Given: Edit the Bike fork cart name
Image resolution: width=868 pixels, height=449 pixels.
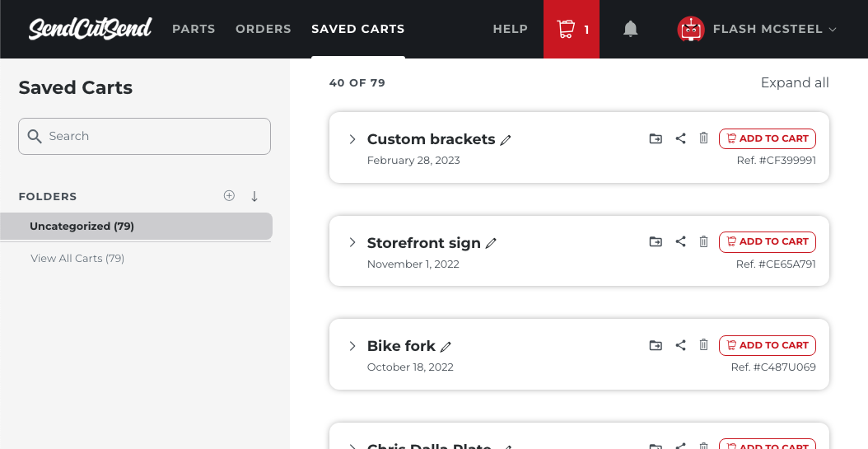Looking at the screenshot, I should coord(446,347).
